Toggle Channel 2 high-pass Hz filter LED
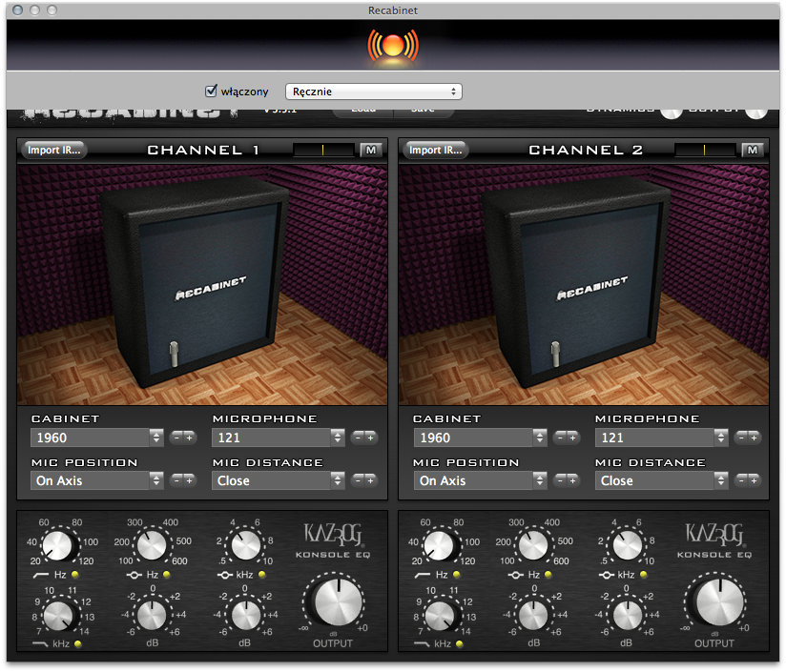Image resolution: width=786 pixels, height=672 pixels. point(457,575)
